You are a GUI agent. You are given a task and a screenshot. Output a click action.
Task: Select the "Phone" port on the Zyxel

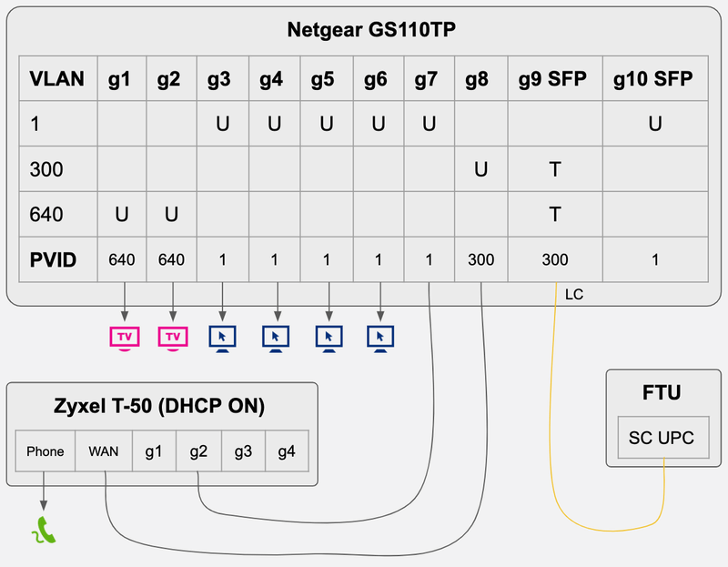pyautogui.click(x=45, y=451)
